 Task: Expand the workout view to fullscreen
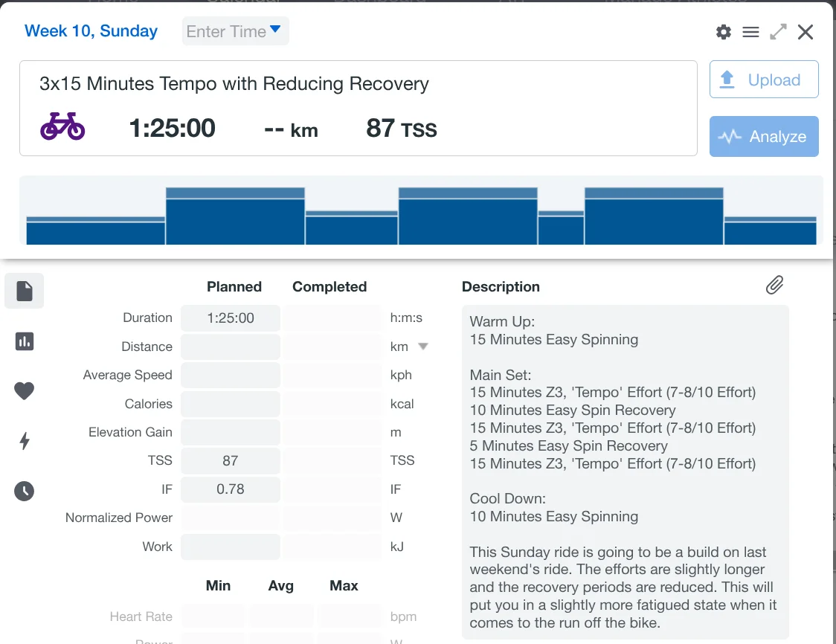pyautogui.click(x=778, y=32)
